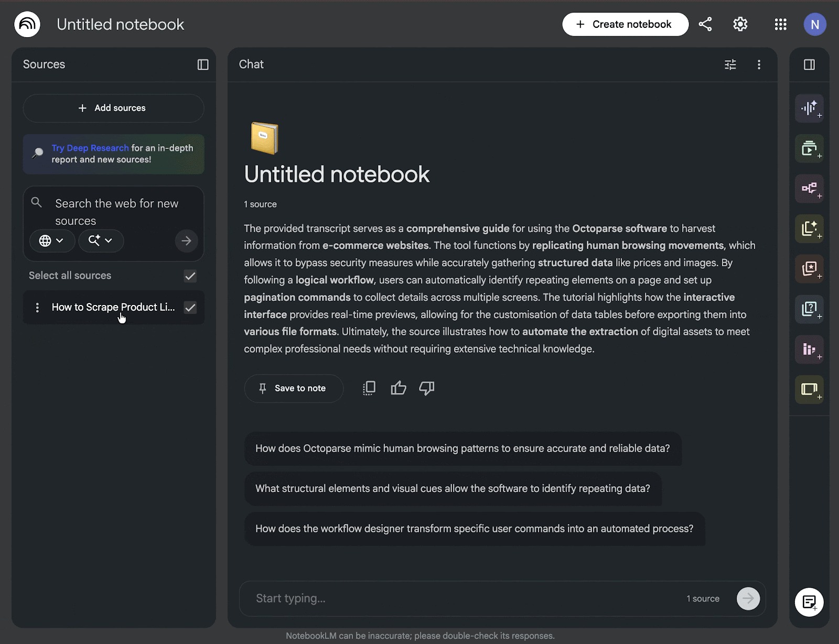Open the Mind Map generator
839x644 pixels.
click(x=809, y=189)
